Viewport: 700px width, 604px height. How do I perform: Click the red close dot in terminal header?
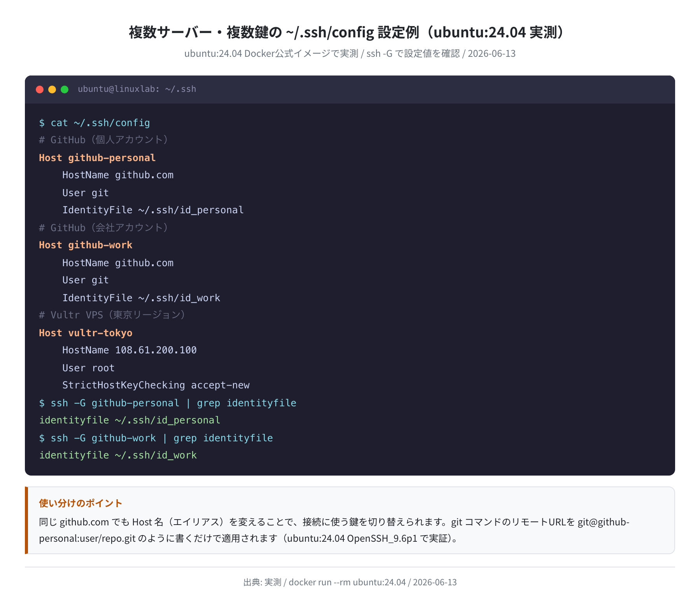[40, 90]
